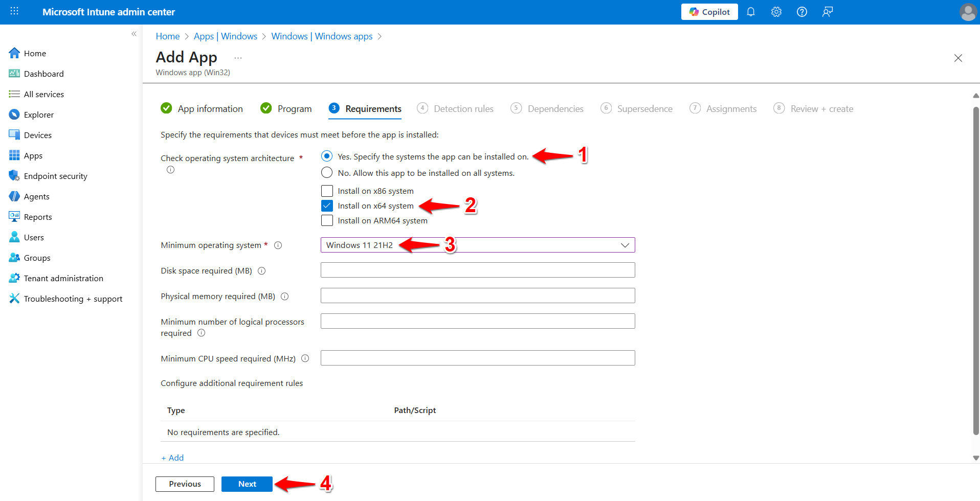
Task: Click the Minimum CPU speed field
Action: tap(478, 358)
